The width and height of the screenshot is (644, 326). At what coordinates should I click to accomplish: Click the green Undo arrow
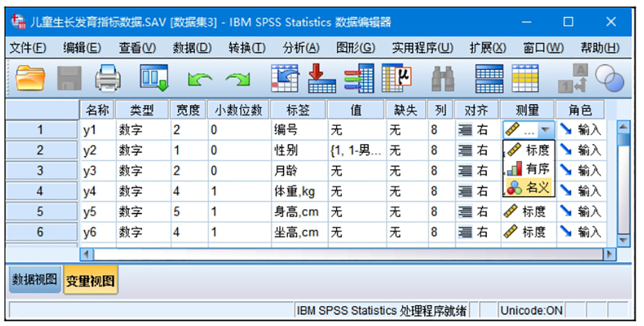(200, 79)
